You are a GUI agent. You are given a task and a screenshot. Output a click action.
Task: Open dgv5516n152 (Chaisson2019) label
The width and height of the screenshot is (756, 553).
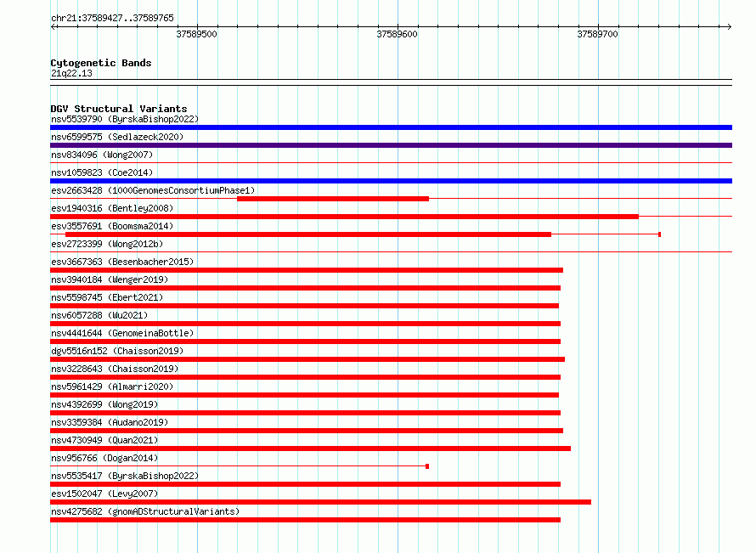pyautogui.click(x=117, y=351)
